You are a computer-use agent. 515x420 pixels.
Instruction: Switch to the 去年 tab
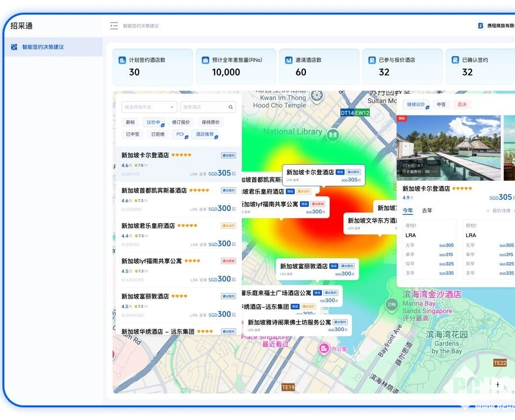428,210
